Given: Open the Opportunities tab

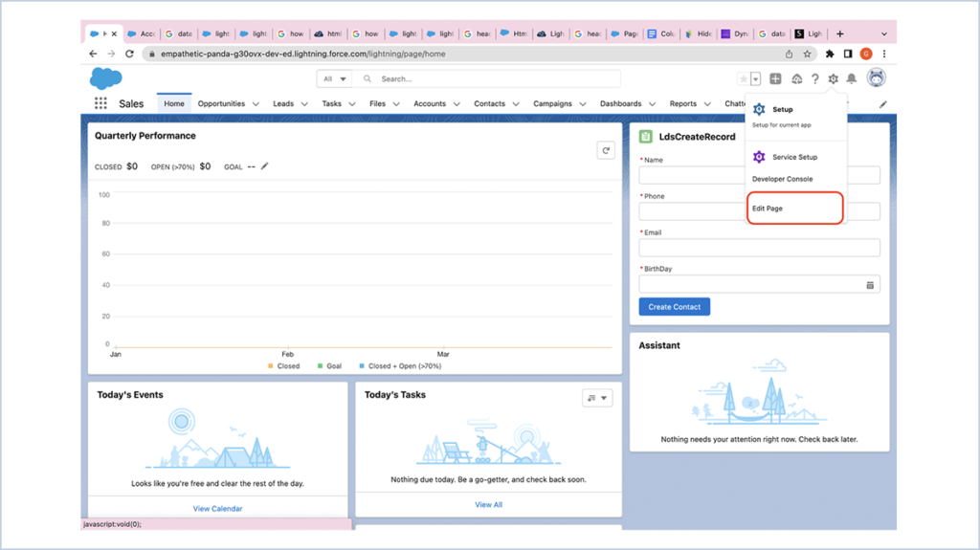Looking at the screenshot, I should [x=221, y=103].
